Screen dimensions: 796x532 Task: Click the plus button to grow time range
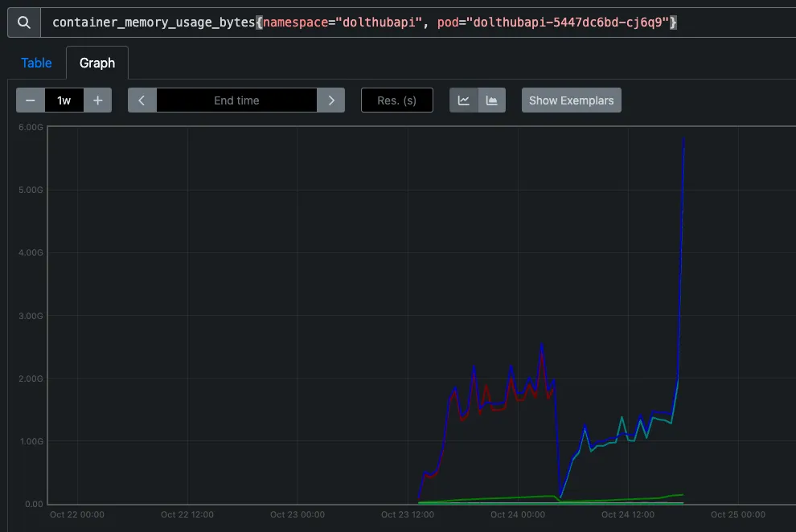click(97, 100)
